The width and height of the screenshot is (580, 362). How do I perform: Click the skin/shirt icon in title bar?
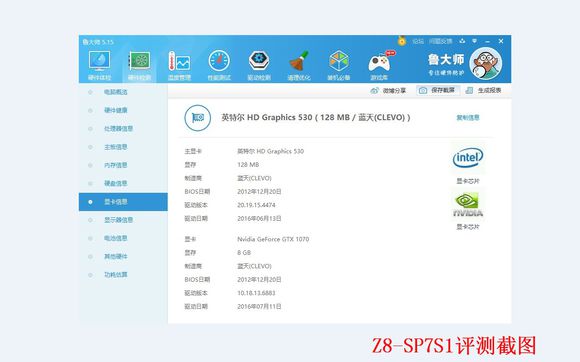pos(462,41)
